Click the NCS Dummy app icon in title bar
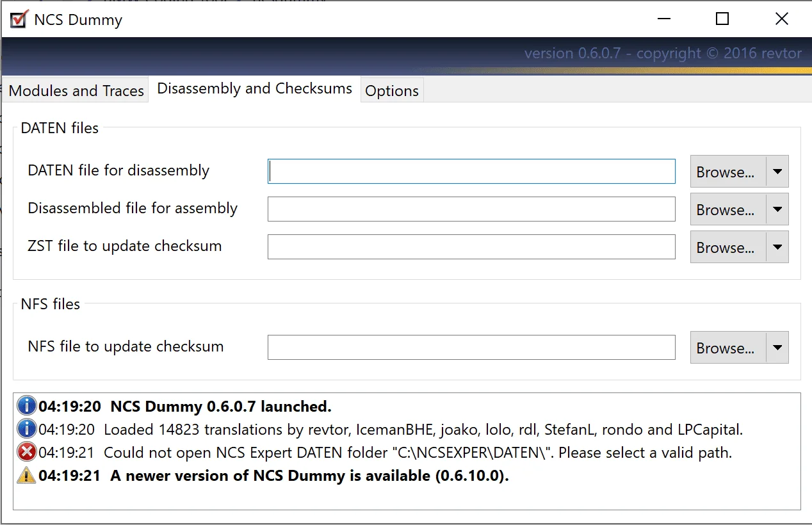Screen dimensions: 812x525 [19, 19]
